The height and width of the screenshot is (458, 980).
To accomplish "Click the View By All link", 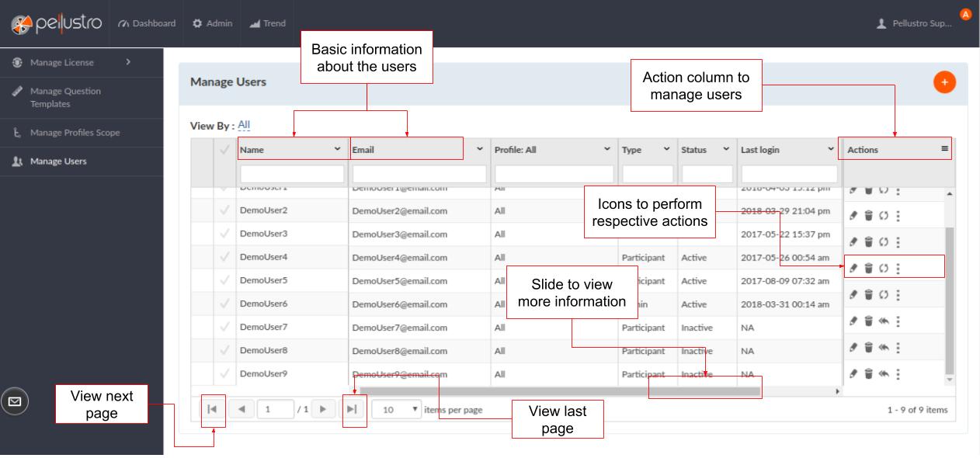I will pos(243,124).
